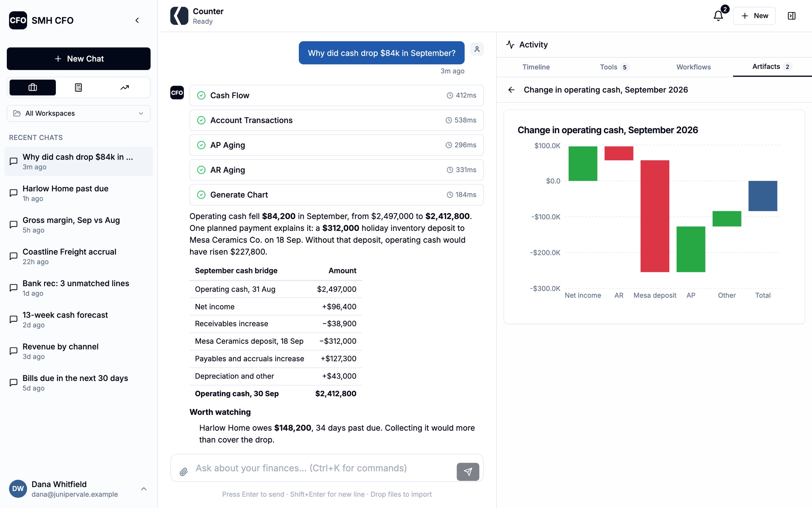Open the All Workspaces dropdown
The image size is (812, 508).
click(x=78, y=113)
